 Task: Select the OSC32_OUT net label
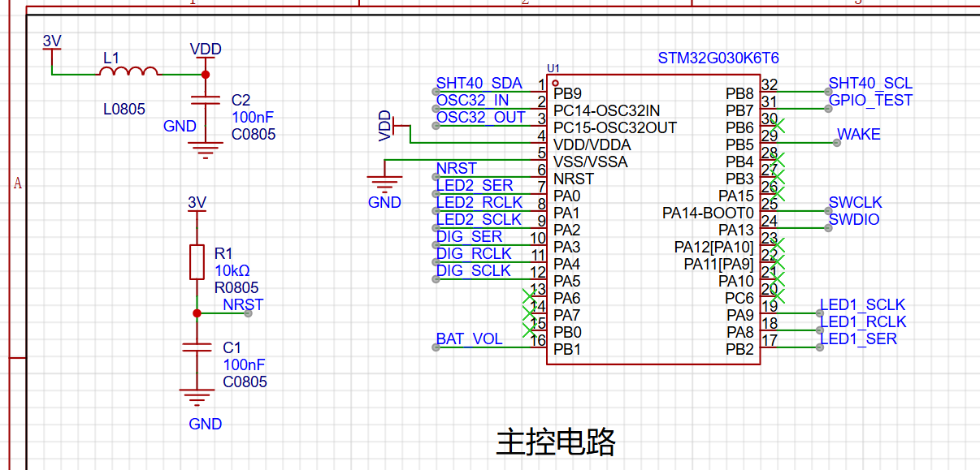(x=480, y=117)
